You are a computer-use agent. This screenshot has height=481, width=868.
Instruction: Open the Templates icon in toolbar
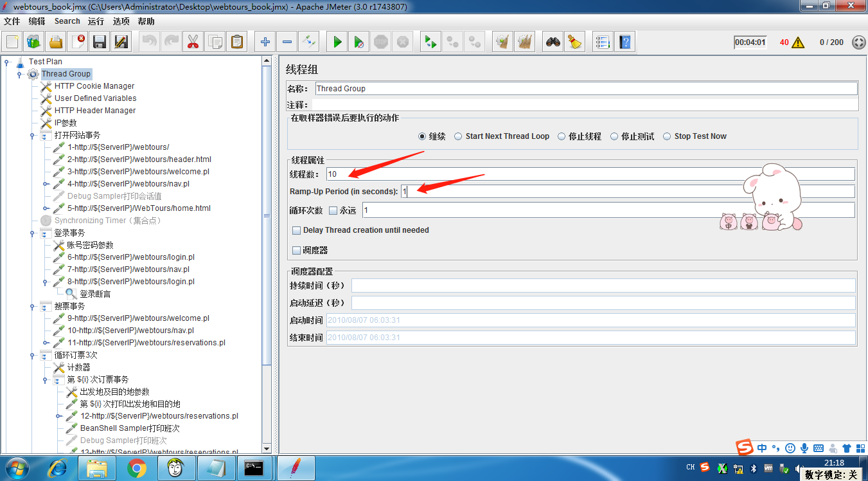[34, 42]
